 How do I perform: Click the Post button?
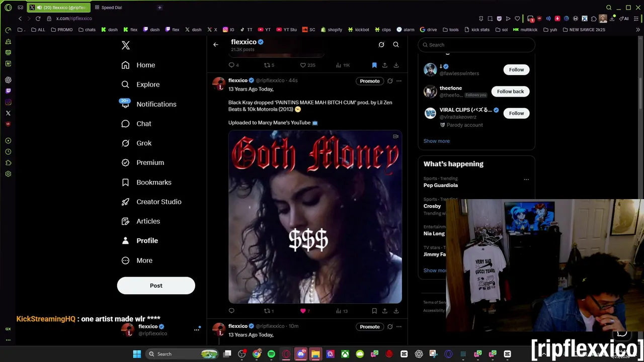click(x=156, y=286)
